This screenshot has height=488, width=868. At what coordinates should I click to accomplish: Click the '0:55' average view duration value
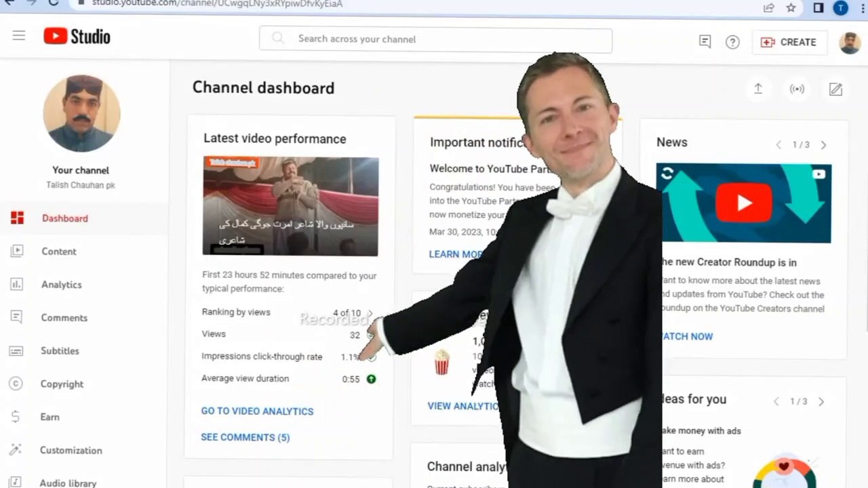[x=351, y=380]
